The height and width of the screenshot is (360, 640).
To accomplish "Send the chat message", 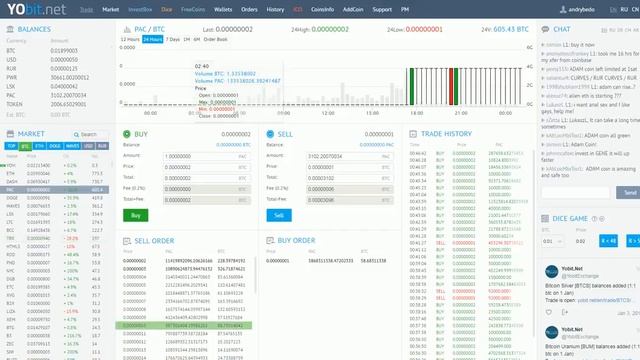I will pyautogui.click(x=629, y=193).
